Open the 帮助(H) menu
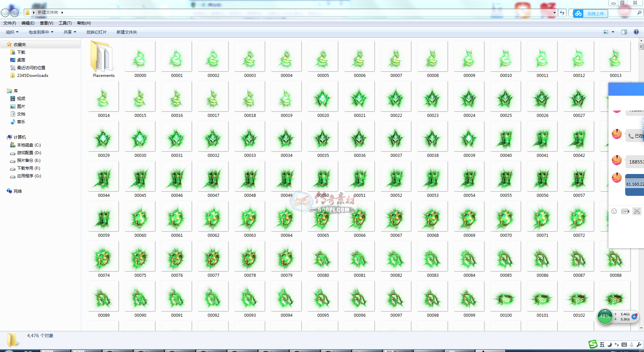 click(84, 23)
